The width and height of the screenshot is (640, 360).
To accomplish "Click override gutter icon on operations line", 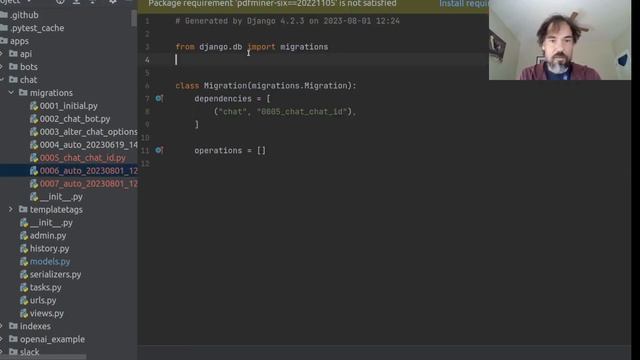I will tap(159, 150).
